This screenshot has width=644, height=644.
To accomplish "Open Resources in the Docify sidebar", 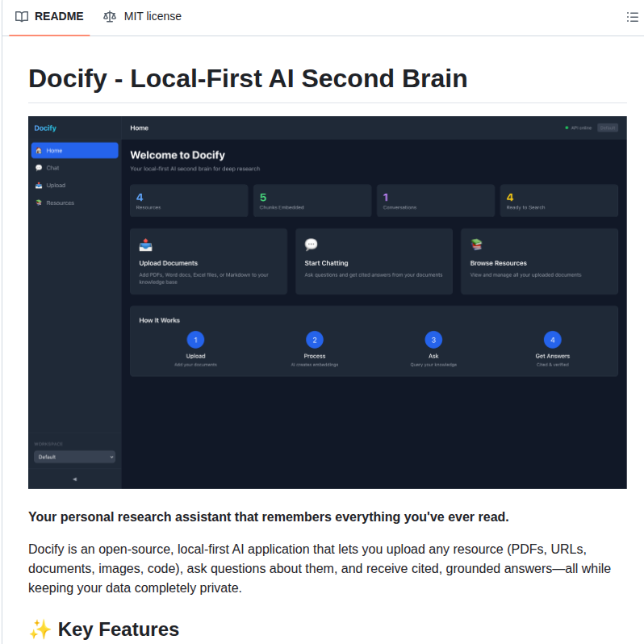I will pos(75,203).
